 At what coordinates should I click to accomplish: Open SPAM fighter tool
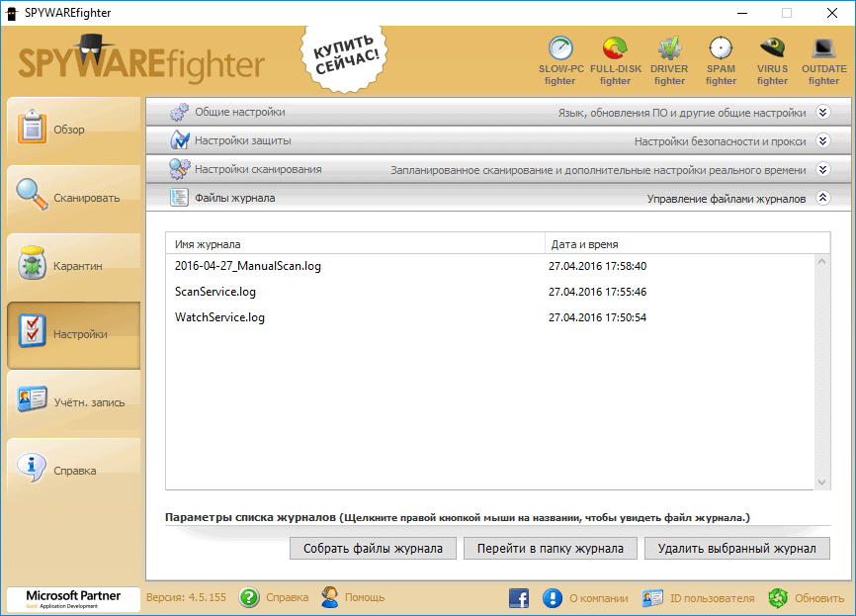coord(721,60)
